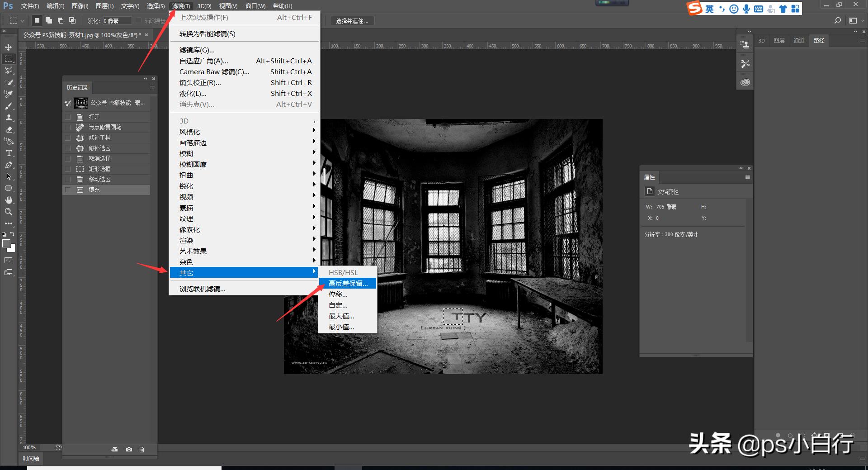This screenshot has width=868, height=470.
Task: Open the 图像(I) menu
Action: click(80, 6)
